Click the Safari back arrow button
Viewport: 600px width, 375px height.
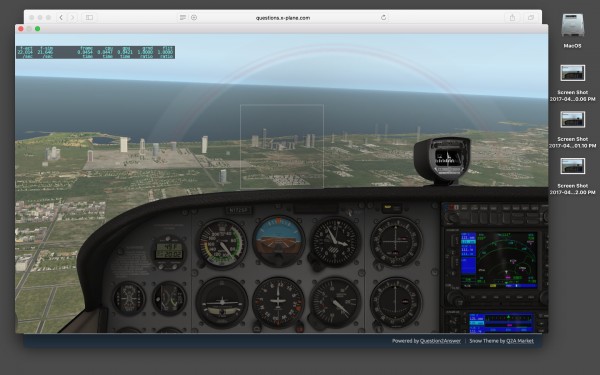click(61, 18)
